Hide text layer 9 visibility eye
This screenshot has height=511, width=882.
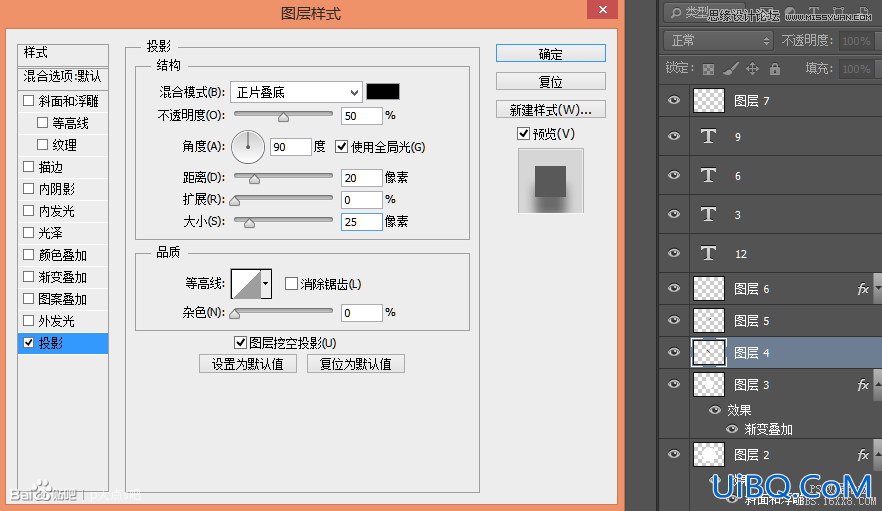point(674,136)
